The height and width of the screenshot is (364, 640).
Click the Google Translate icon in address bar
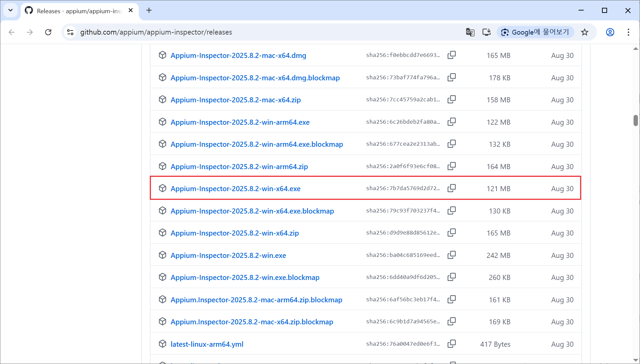point(470,32)
